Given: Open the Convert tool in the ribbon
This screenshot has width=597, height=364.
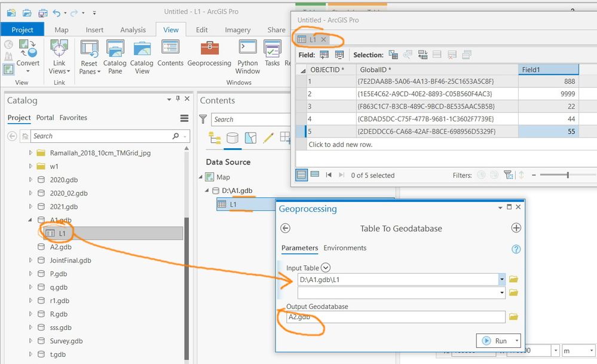Looking at the screenshot, I should [x=28, y=56].
